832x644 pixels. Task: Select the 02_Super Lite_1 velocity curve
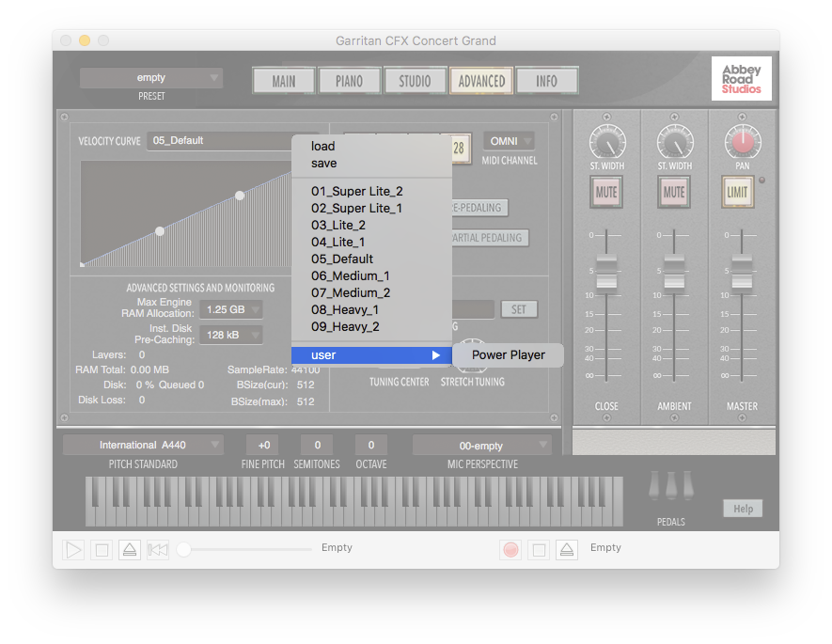[371, 208]
